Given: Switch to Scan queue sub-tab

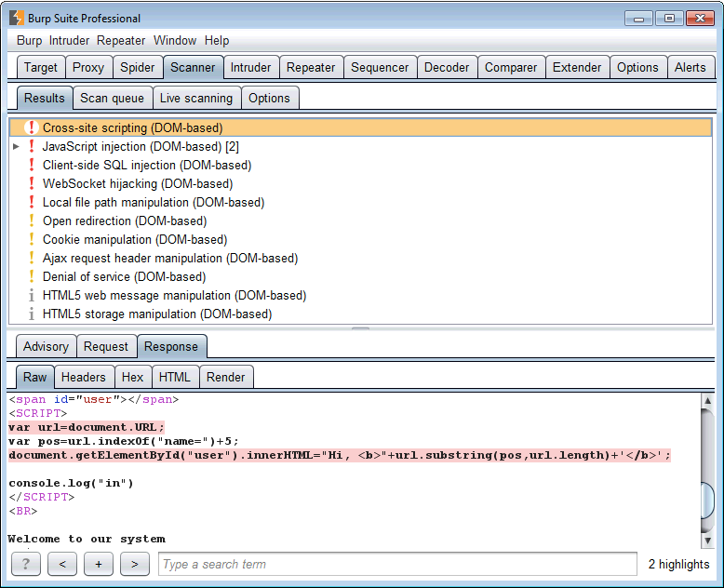Looking at the screenshot, I should 113,98.
